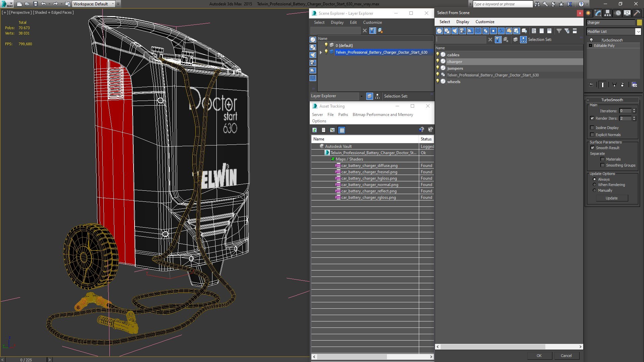The width and height of the screenshot is (644, 362).
Task: Select car_battery_charger_diffuse.png in Asset Tracking
Action: pos(369,166)
